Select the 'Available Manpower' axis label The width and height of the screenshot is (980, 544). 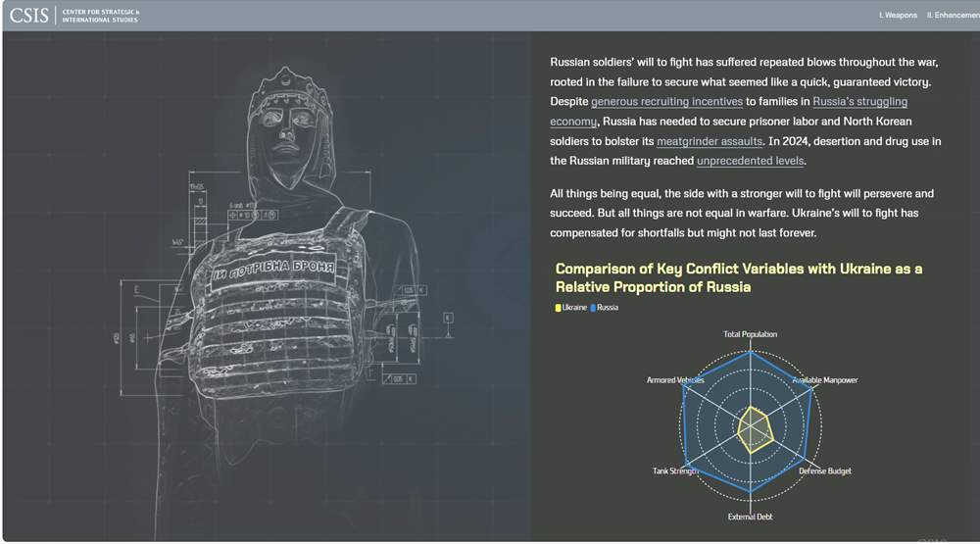(824, 380)
